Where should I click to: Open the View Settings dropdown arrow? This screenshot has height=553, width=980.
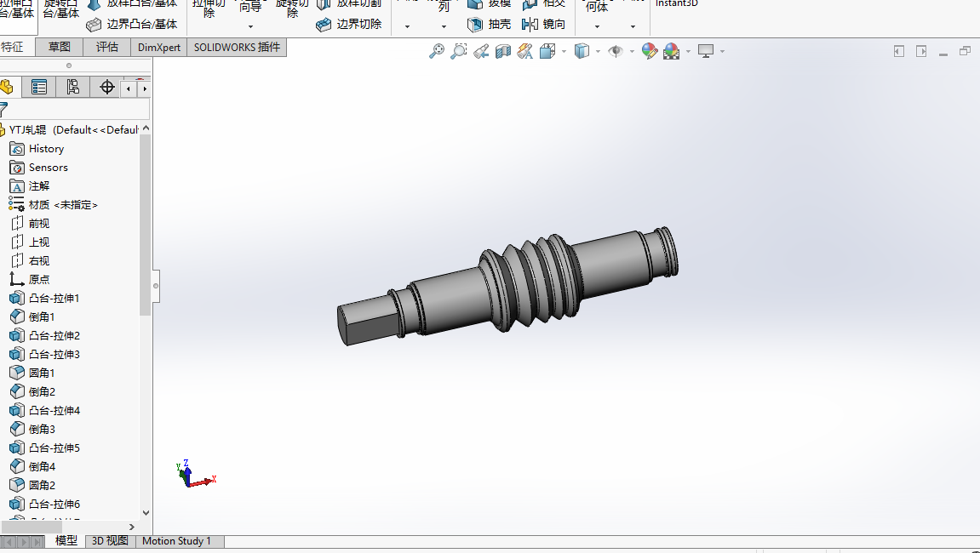(x=722, y=51)
